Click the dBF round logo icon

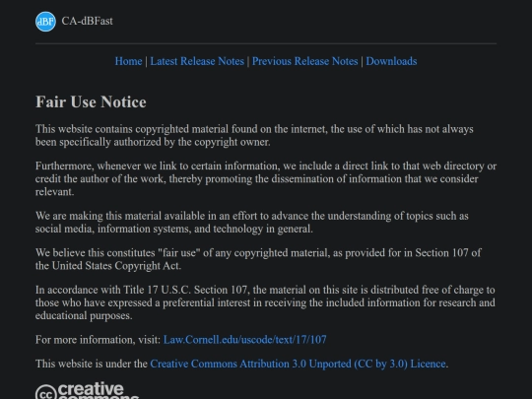click(45, 22)
